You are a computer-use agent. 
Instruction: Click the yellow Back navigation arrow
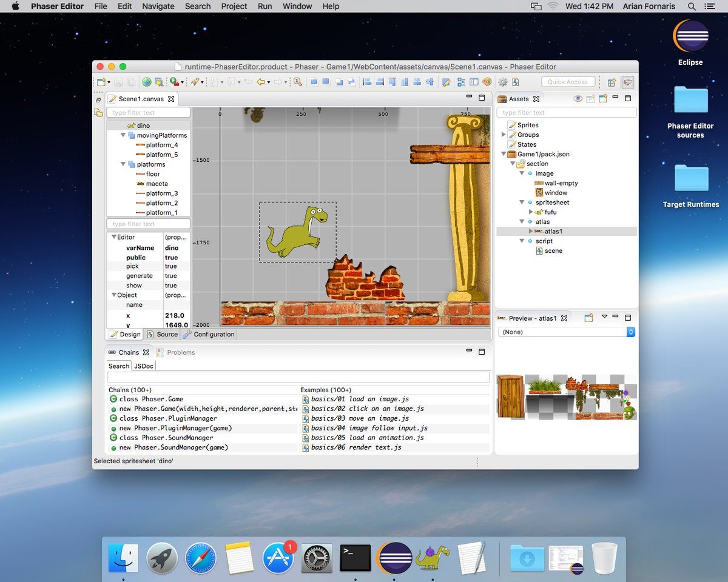click(x=261, y=82)
